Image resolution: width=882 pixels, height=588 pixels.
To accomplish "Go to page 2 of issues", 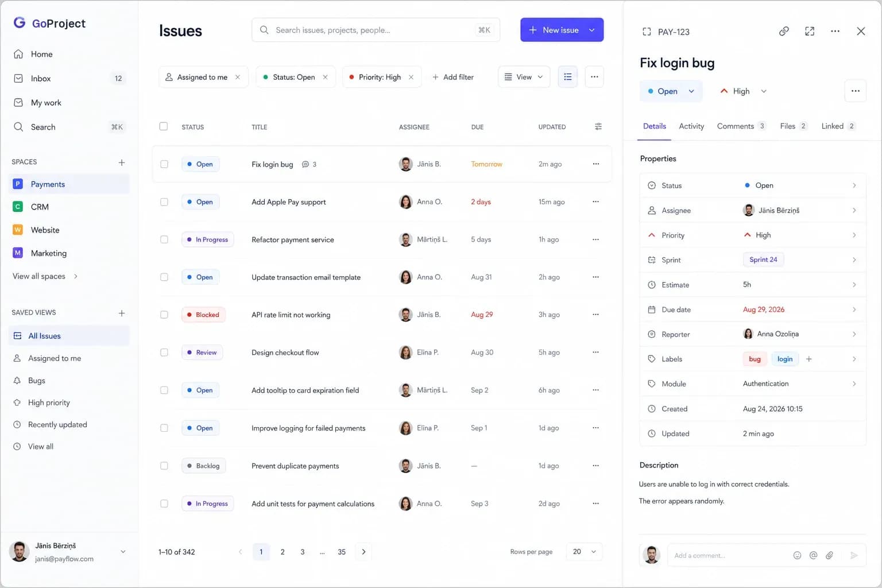I will pos(283,552).
